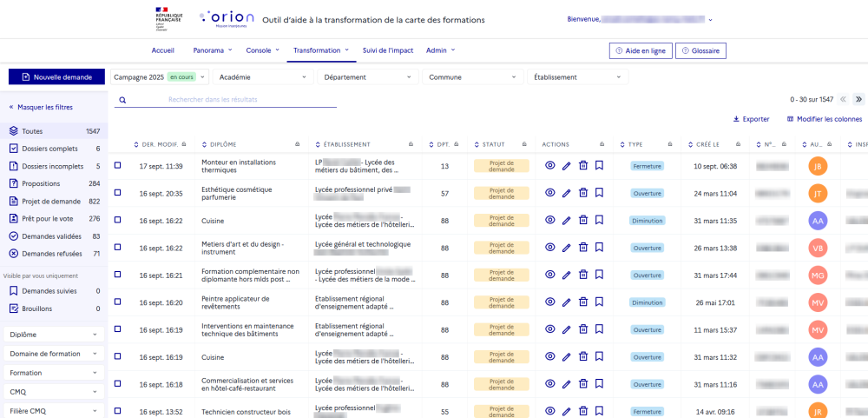Select Commercialisation et services row checkbox

117,383
